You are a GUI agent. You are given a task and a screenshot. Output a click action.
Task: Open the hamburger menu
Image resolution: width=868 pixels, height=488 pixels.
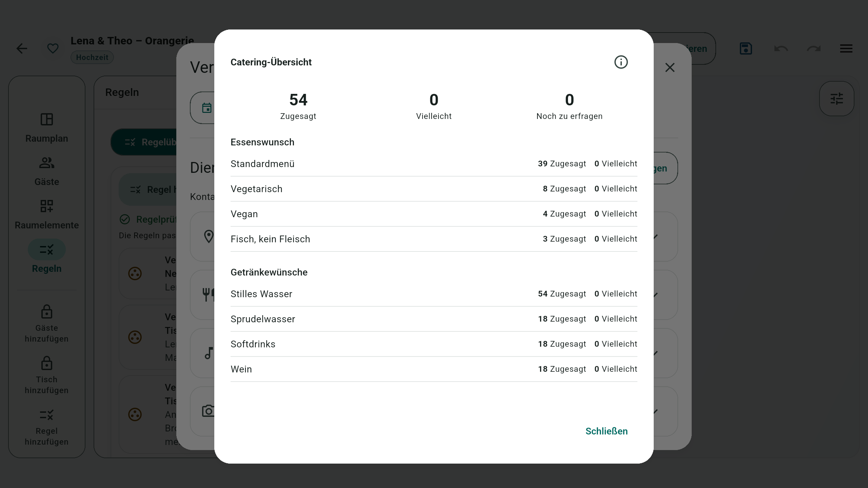(846, 48)
